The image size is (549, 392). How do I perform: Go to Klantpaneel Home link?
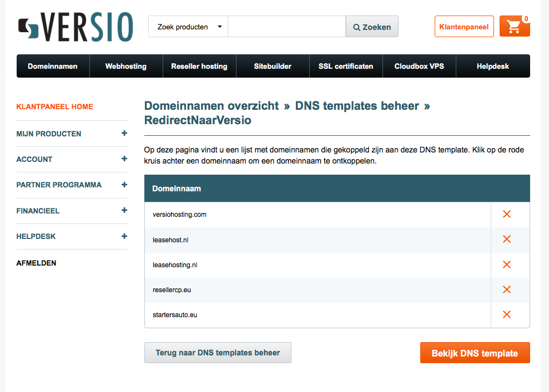tap(54, 106)
